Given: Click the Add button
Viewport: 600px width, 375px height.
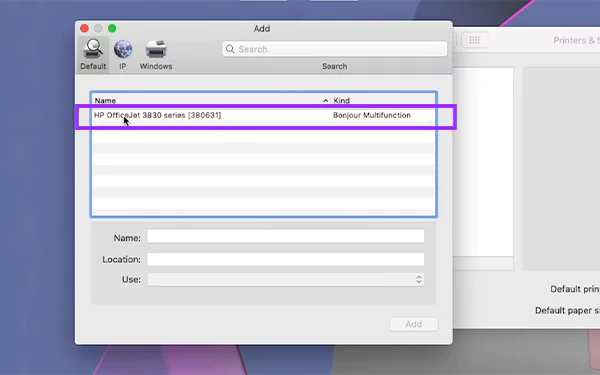Looking at the screenshot, I should (414, 324).
